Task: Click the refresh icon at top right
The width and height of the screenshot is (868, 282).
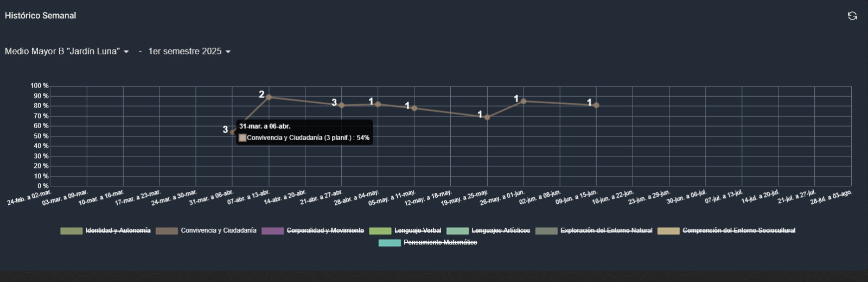Action: (852, 16)
